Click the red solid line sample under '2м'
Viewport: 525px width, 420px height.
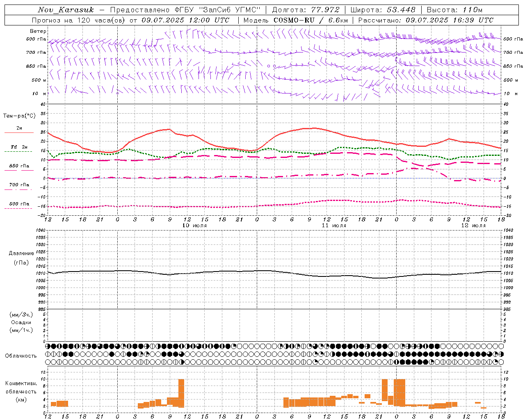click(19, 133)
